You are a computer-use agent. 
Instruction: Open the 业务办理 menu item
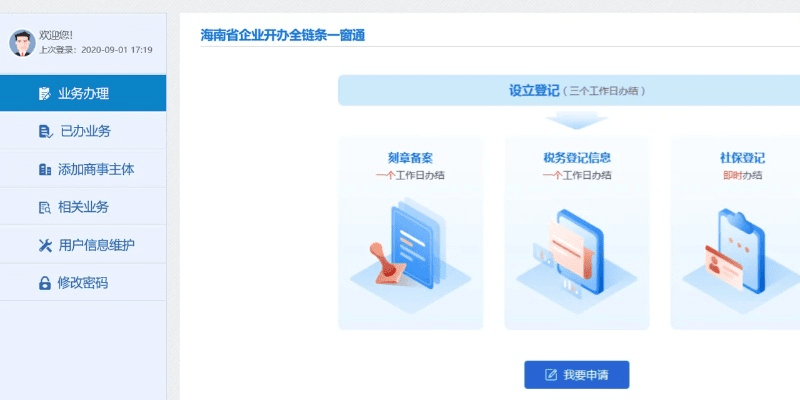pos(83,93)
